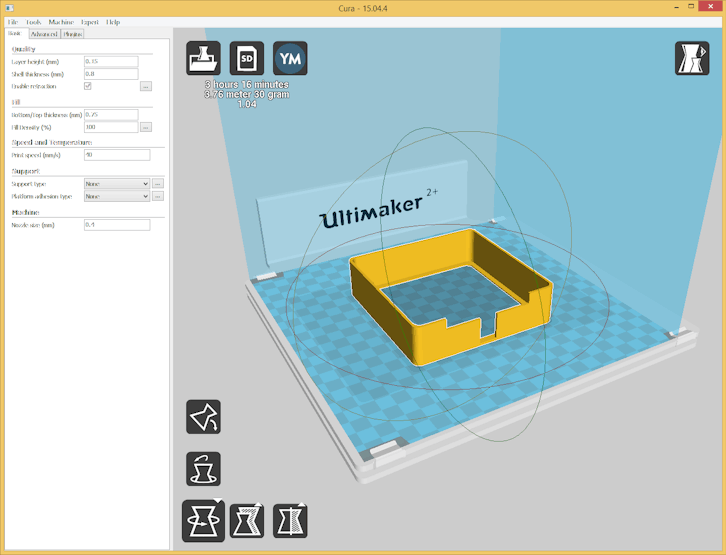The width and height of the screenshot is (726, 555).
Task: Click the '3 hours 16 minutes' print time text
Action: [x=247, y=84]
